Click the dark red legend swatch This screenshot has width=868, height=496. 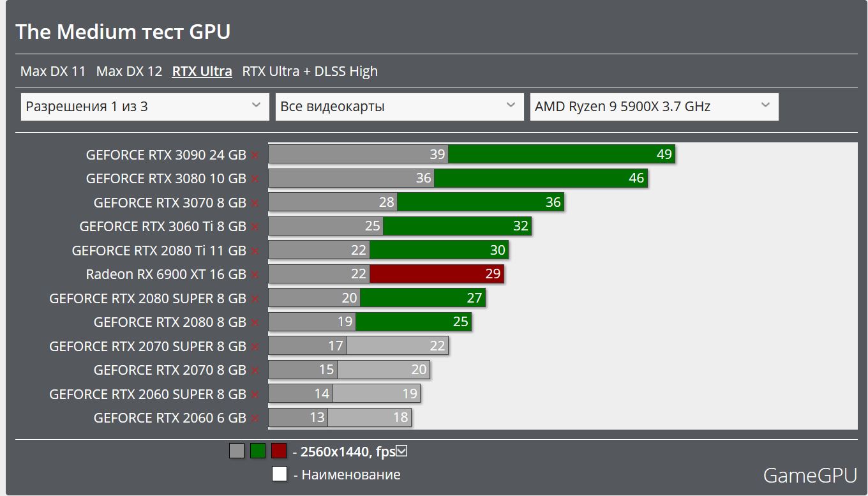tap(279, 451)
